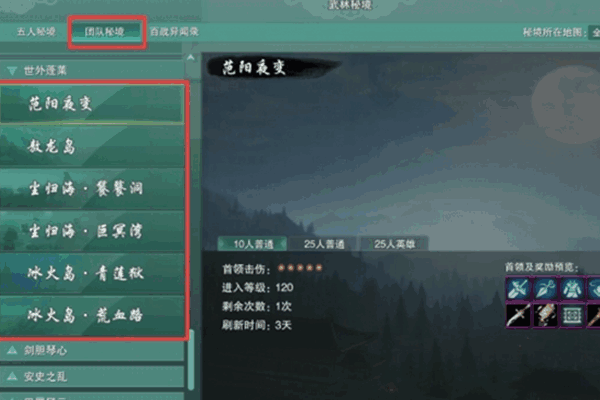Open the 团队秘境 tab
The image size is (600, 400).
(x=105, y=32)
